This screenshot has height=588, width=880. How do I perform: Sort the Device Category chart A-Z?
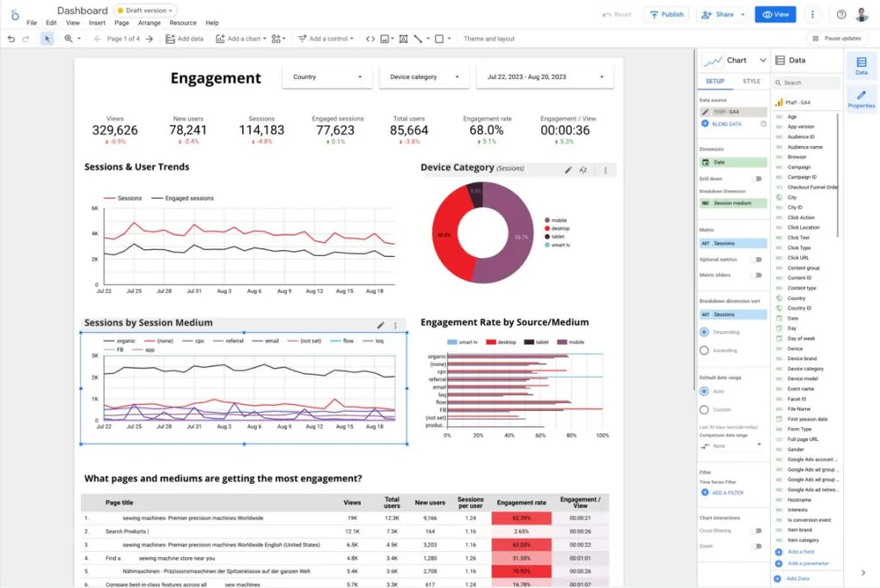point(583,170)
